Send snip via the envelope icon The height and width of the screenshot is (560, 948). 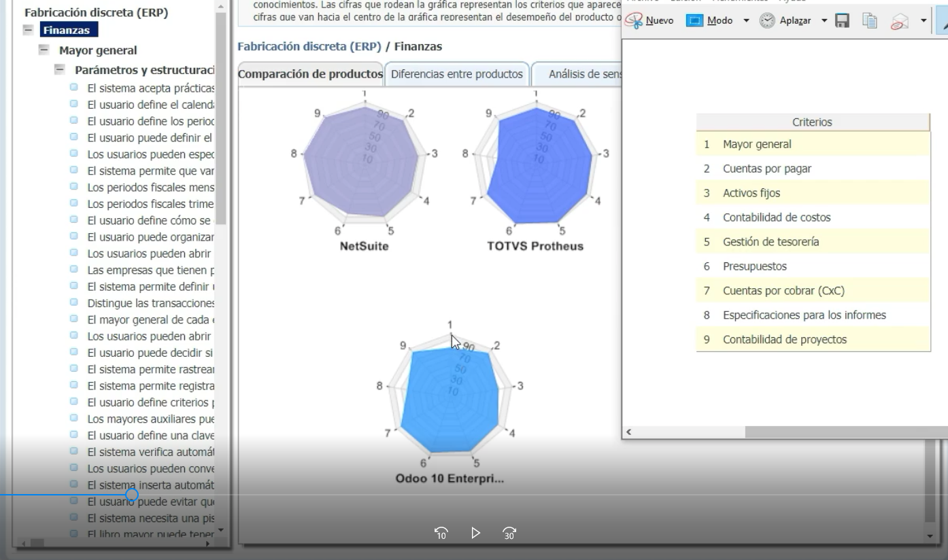[900, 21]
